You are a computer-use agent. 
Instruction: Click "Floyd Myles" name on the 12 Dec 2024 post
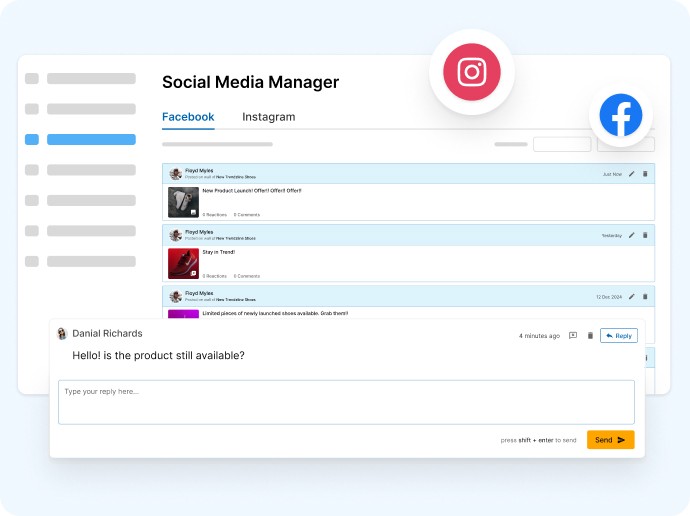(x=199, y=293)
